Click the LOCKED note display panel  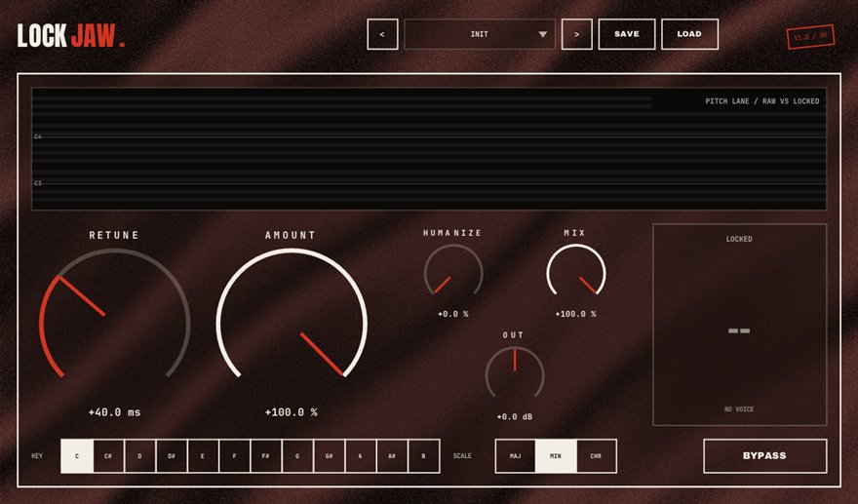coord(739,325)
